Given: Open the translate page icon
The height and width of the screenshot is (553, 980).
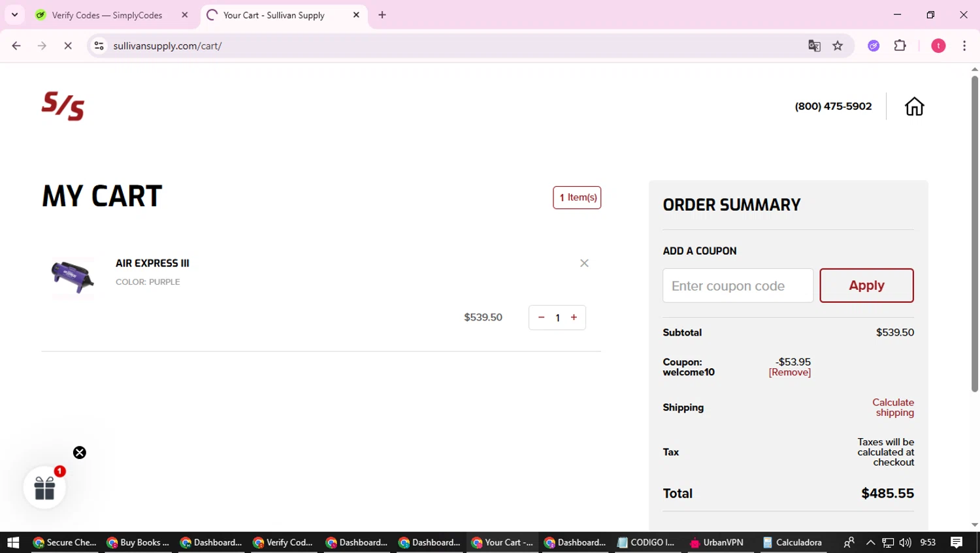Looking at the screenshot, I should pyautogui.click(x=814, y=46).
